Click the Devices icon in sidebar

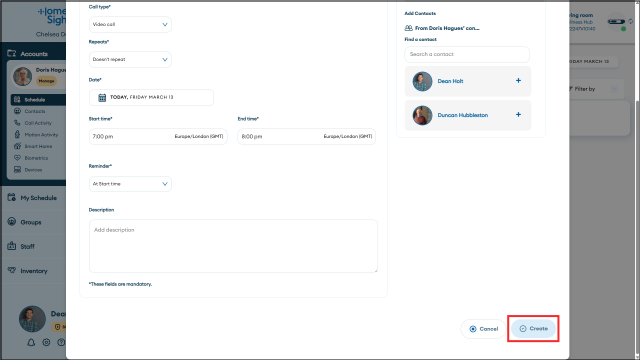[x=17, y=170]
